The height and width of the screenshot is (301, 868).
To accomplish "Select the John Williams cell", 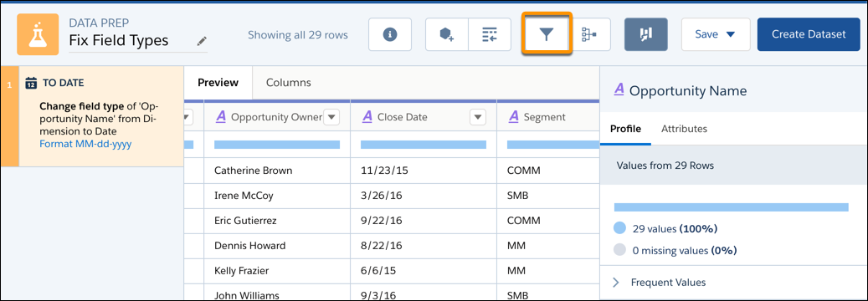I will [277, 293].
